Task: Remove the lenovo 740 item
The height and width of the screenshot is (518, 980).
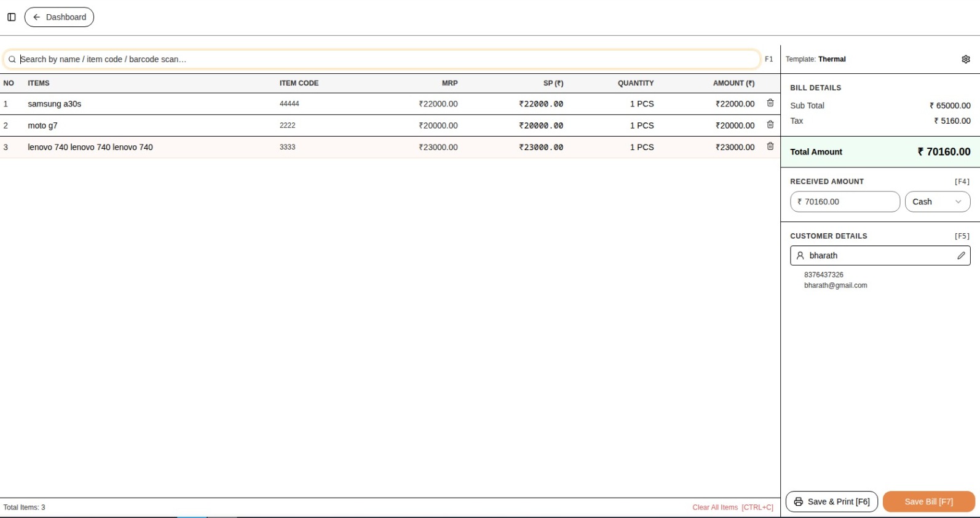Action: pos(770,146)
